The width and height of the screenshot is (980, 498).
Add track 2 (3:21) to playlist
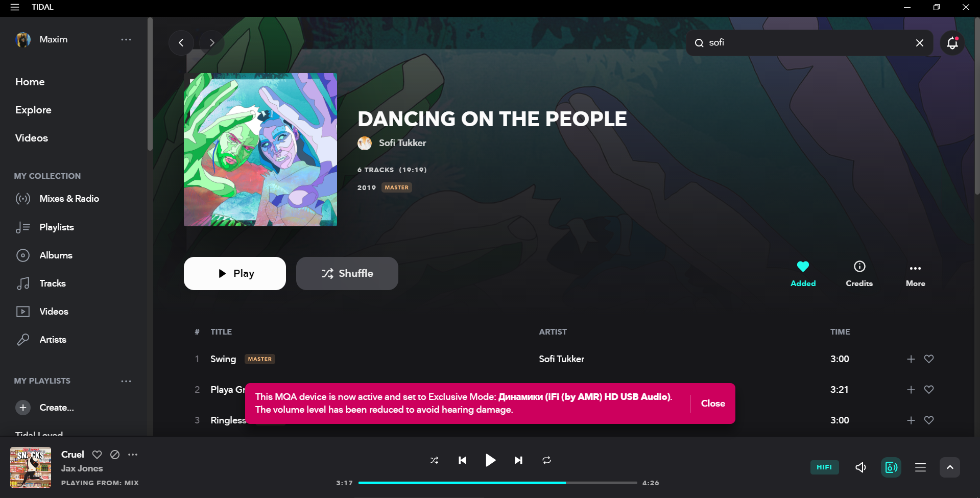[911, 390]
